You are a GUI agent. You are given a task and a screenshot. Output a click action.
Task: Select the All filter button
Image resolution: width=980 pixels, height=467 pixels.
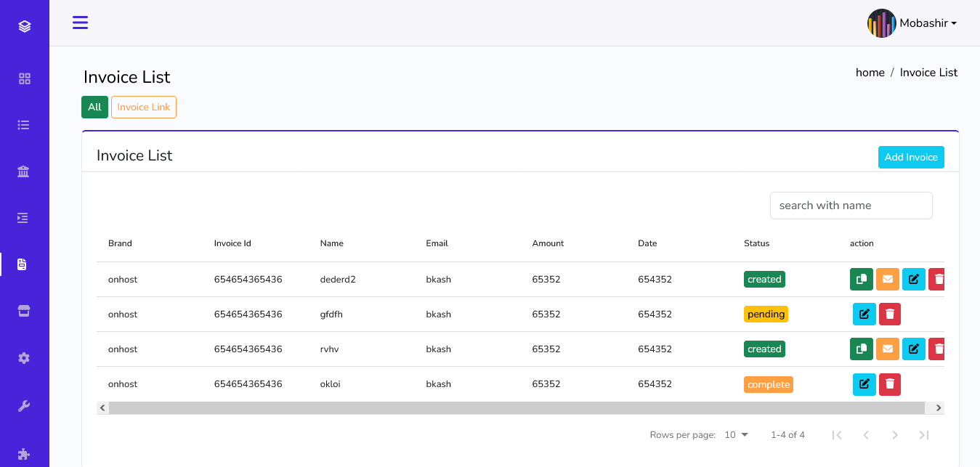click(94, 106)
